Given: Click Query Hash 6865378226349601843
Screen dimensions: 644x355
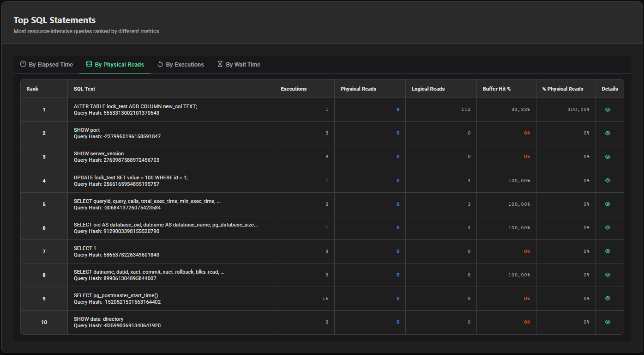Looking at the screenshot, I should point(116,255).
